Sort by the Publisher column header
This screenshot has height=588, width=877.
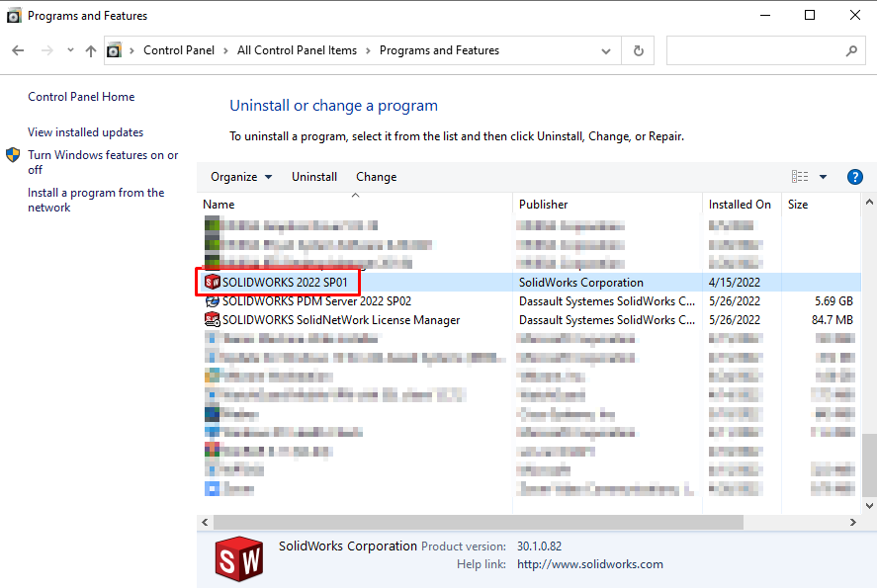coord(607,205)
